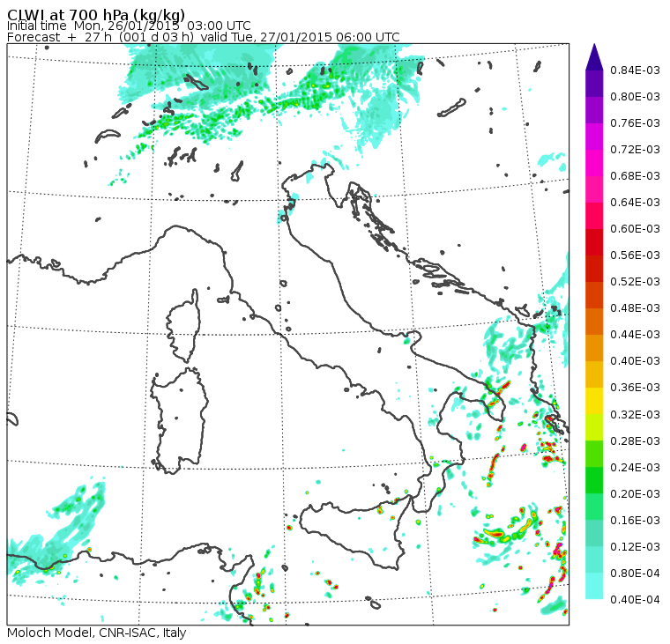The width and height of the screenshot is (670, 644).
Task: Click the 0.32E-03 legend label
Action: tap(635, 415)
